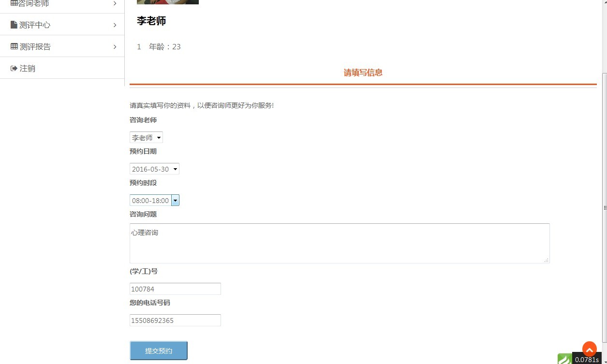Click the orange back-to-top arrow button

[x=590, y=349]
